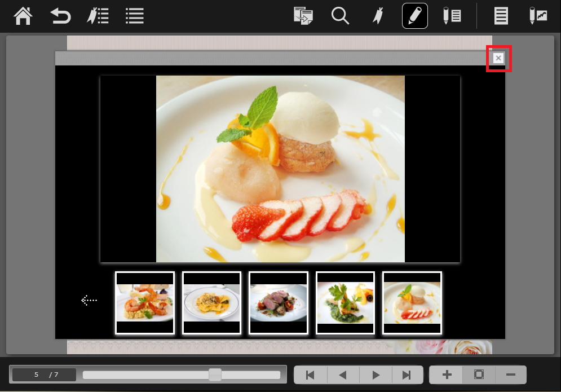Toggle the highlighted pen tool
Image resolution: width=561 pixels, height=392 pixels.
tap(414, 16)
